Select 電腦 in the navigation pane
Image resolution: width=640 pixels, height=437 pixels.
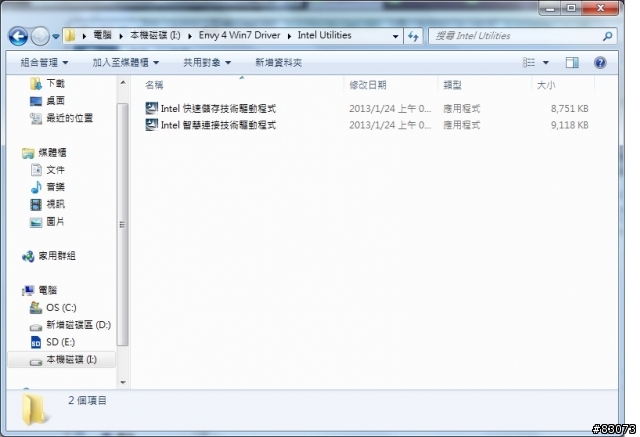pos(47,290)
